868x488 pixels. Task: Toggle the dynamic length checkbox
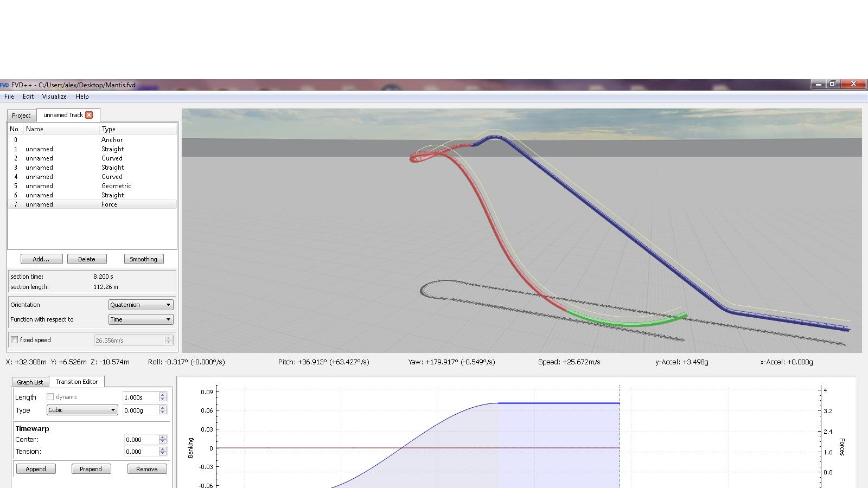(x=50, y=397)
